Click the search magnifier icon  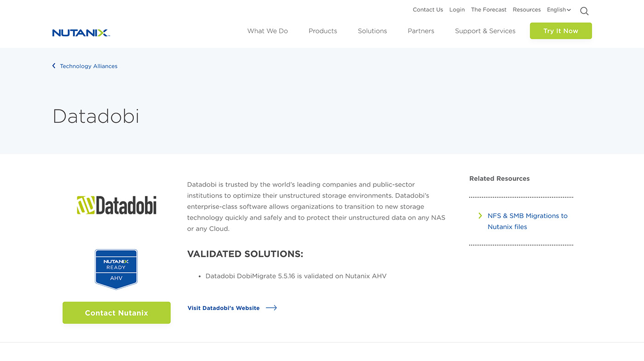(x=584, y=11)
